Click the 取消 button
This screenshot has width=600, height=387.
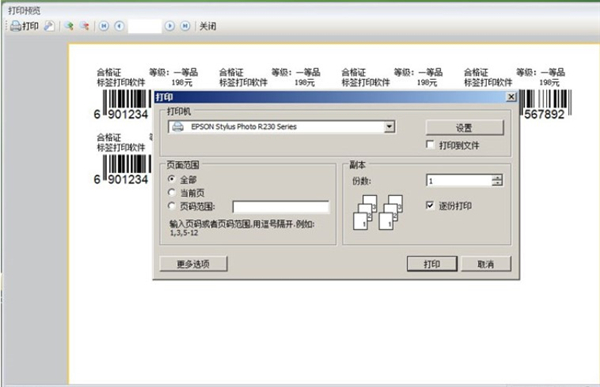pos(486,264)
